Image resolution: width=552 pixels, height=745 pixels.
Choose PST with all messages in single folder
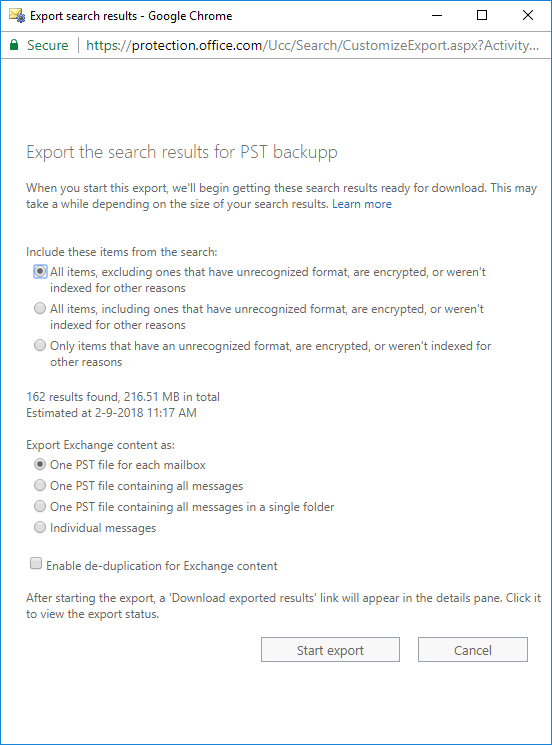click(40, 506)
